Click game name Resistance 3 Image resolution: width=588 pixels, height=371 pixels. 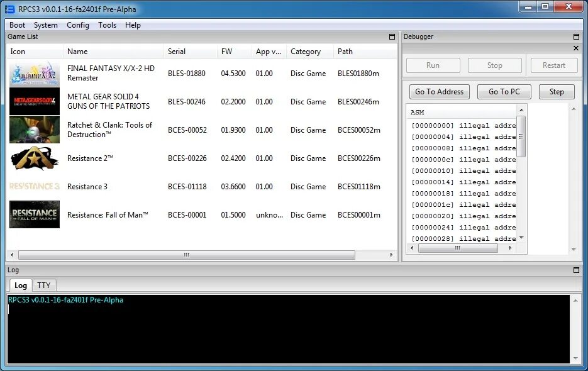tap(87, 187)
